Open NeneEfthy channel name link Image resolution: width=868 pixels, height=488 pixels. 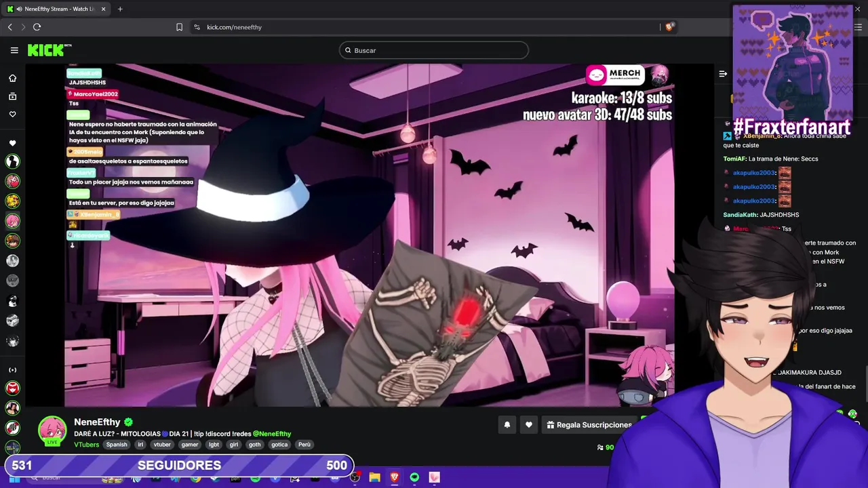coord(97,422)
